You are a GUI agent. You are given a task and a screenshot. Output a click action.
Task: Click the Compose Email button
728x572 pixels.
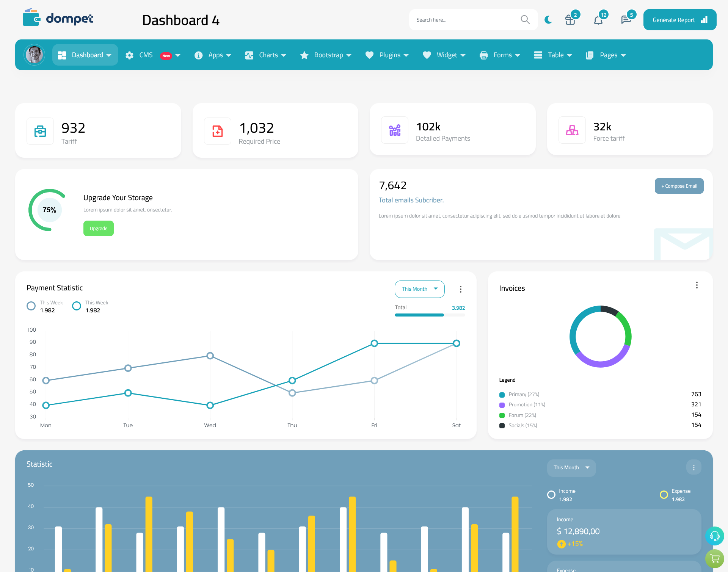[x=679, y=186]
